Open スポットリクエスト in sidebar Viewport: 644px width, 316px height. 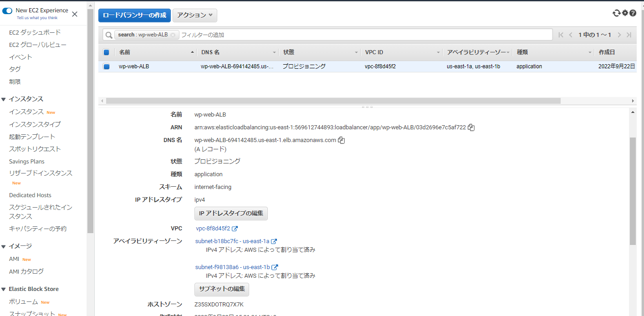(x=35, y=149)
